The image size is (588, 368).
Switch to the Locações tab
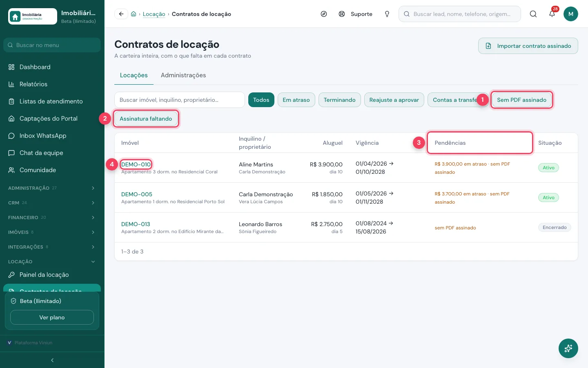coord(134,75)
